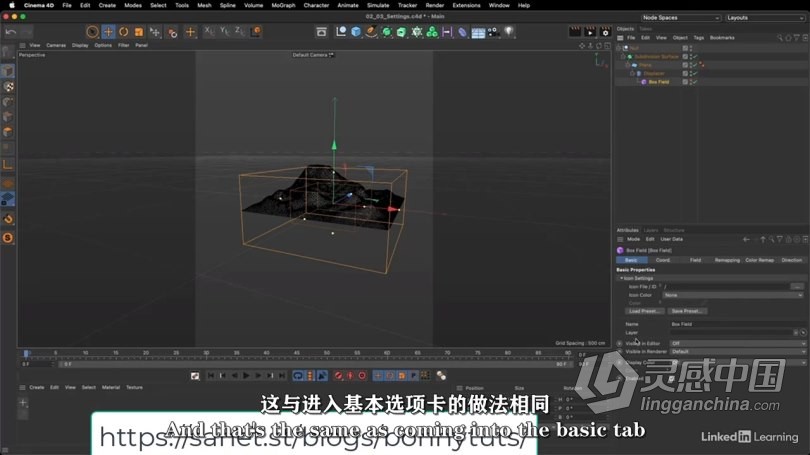Activate the Move tool

coord(108,32)
